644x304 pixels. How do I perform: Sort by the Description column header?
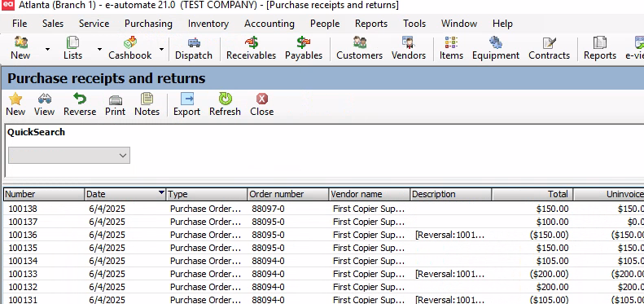(x=451, y=194)
